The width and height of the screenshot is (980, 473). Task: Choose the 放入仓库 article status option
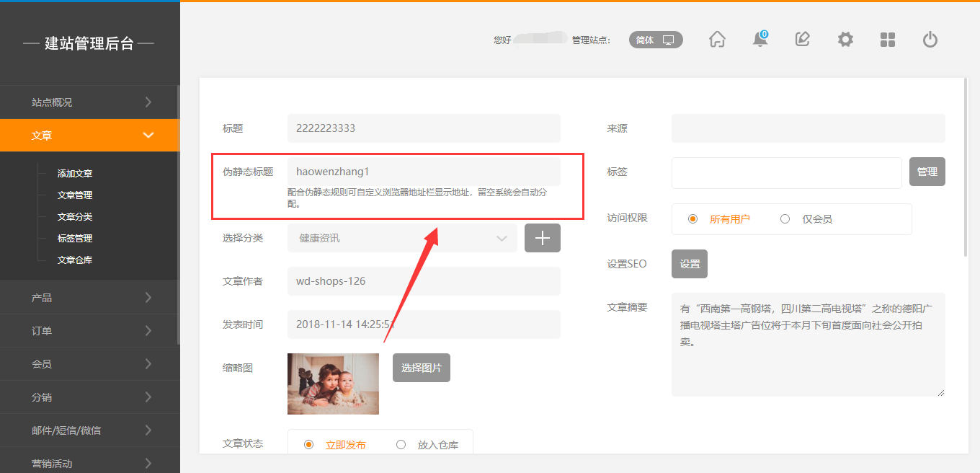401,445
